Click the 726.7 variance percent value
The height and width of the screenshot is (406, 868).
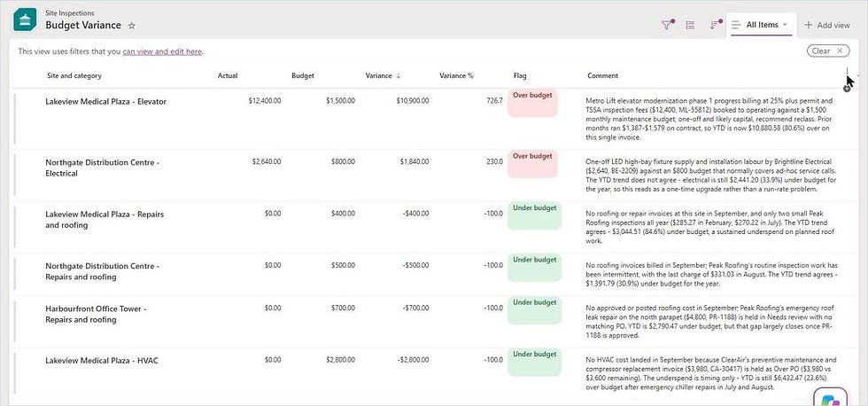coord(494,101)
